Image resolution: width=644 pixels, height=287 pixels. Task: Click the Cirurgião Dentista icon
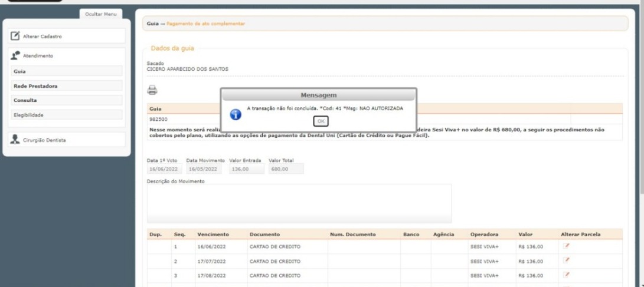[x=16, y=140]
